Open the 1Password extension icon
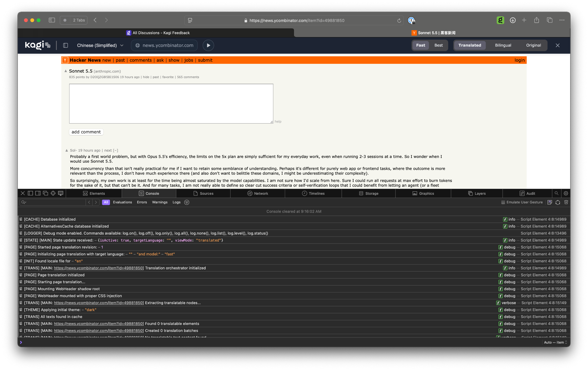588x370 pixels. pyautogui.click(x=411, y=20)
